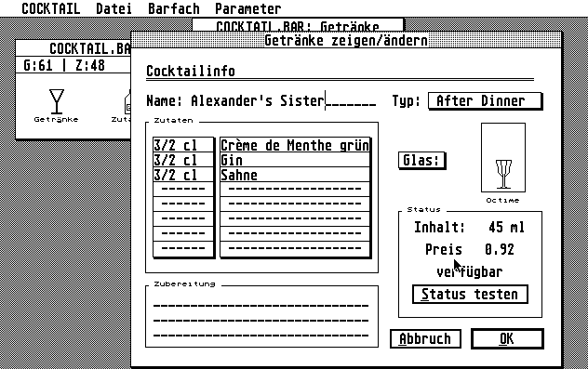The height and width of the screenshot is (369, 588).
Task: Select the Sahne ingredient row
Action: [295, 175]
